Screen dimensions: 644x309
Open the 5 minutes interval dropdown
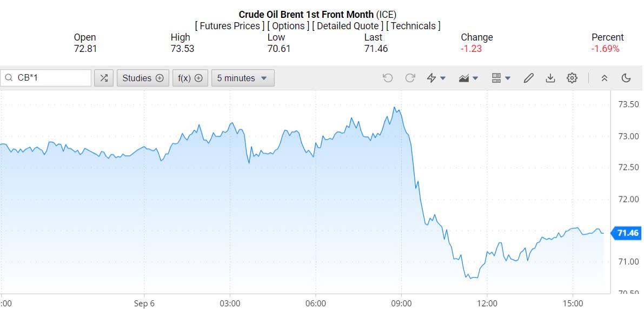click(242, 78)
